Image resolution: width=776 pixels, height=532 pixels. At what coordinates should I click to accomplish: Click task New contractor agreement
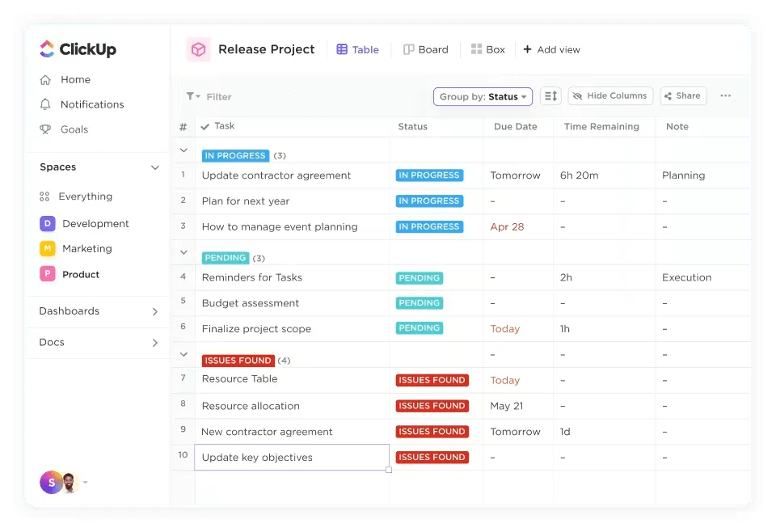(x=267, y=432)
